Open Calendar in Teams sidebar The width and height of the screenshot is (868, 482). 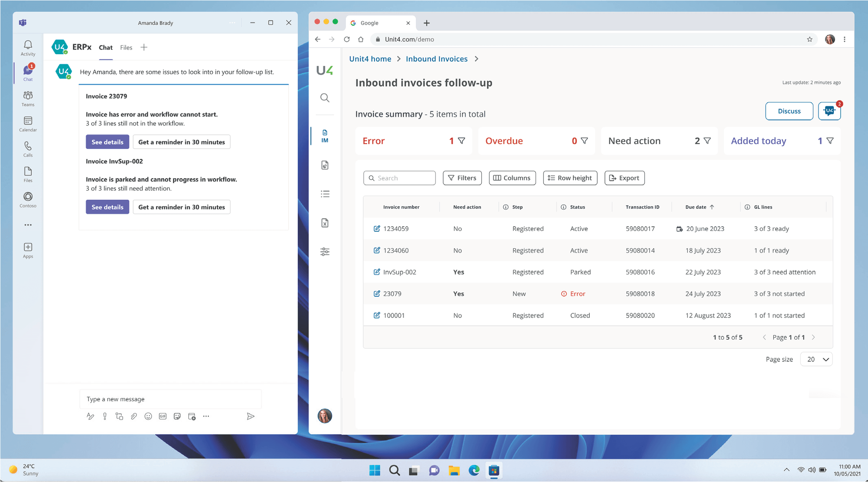28,124
